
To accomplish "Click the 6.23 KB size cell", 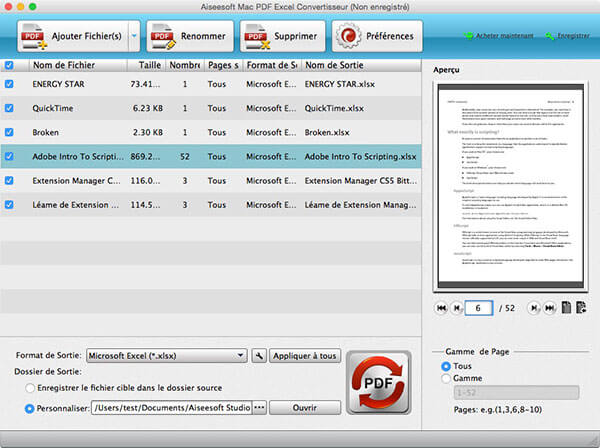I will point(148,108).
